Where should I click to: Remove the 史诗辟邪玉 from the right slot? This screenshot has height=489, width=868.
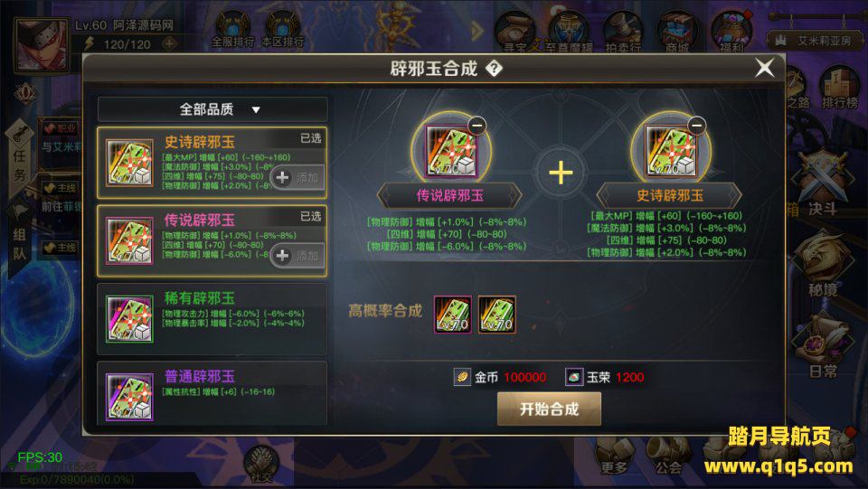coord(696,126)
